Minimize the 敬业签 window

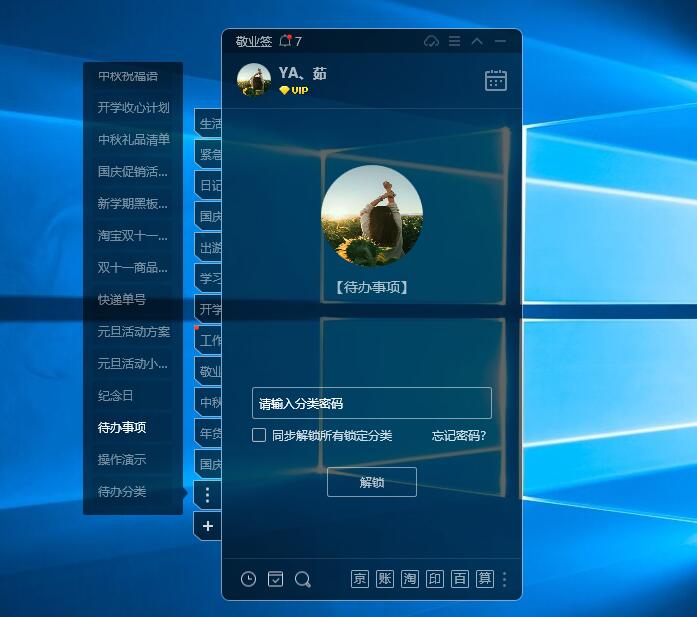500,41
